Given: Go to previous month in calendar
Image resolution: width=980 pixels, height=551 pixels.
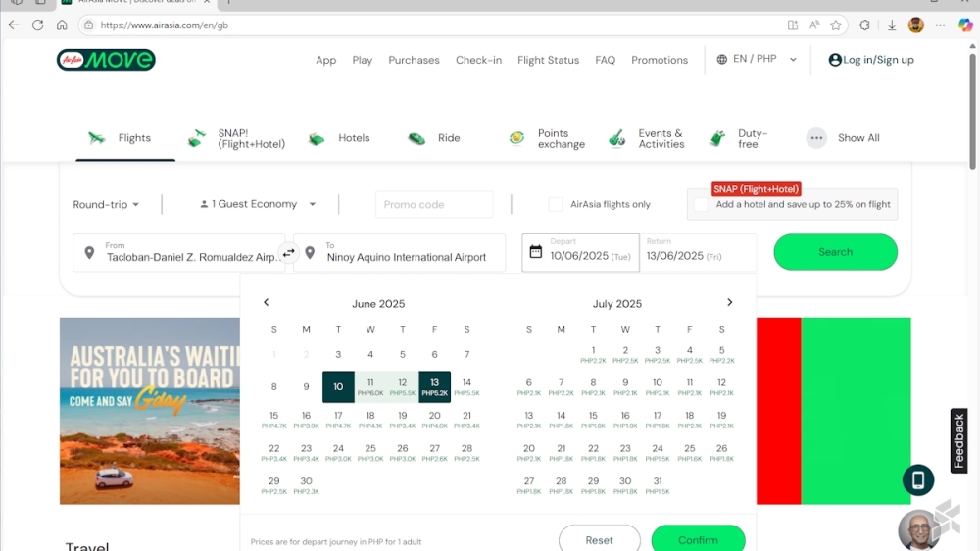Looking at the screenshot, I should (x=266, y=303).
